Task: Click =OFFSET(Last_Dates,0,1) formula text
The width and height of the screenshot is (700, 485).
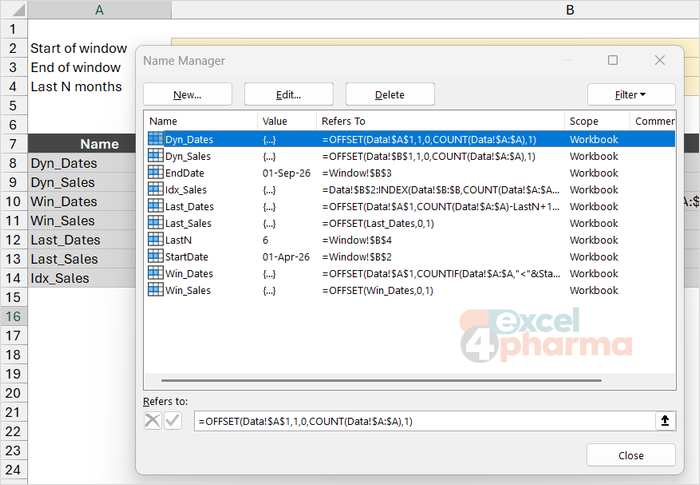Action: (x=378, y=223)
